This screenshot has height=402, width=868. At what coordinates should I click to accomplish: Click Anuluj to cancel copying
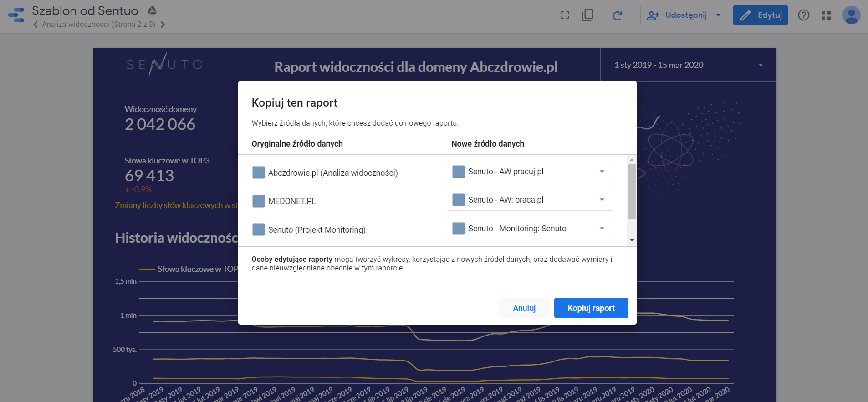click(524, 308)
